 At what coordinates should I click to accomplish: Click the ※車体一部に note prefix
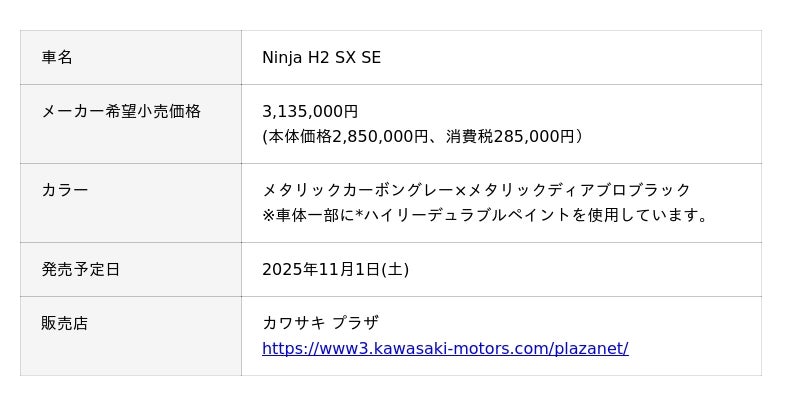(x=301, y=215)
